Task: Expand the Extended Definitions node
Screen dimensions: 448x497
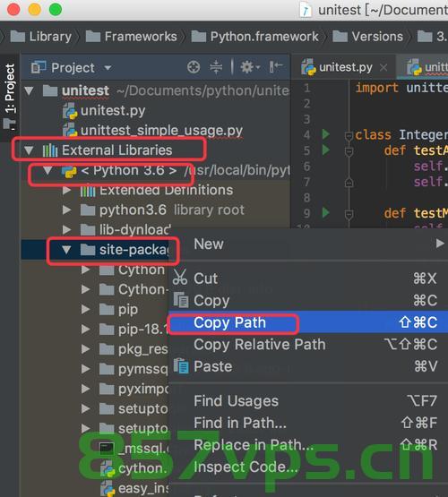Action: click(66, 190)
